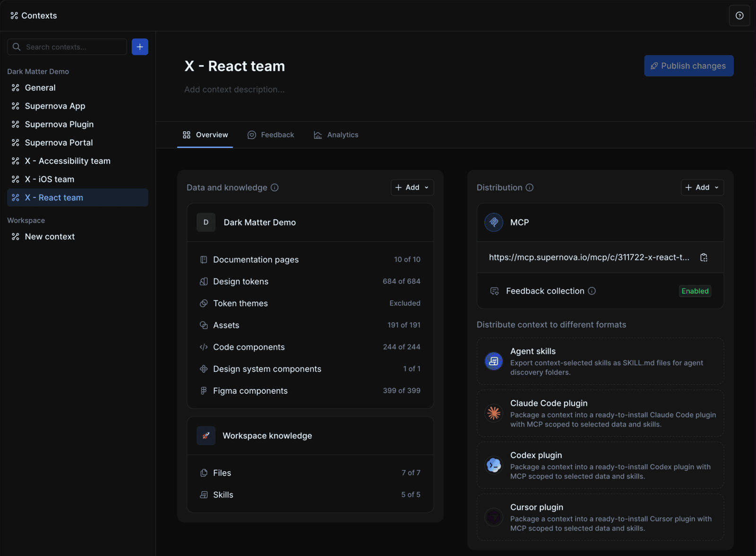Select Supernova Plugin context

coord(77,124)
